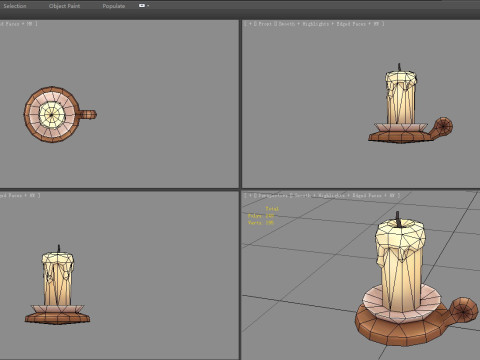480x360 pixels.
Task: Open the Selection ribbon tab
Action: (x=15, y=6)
